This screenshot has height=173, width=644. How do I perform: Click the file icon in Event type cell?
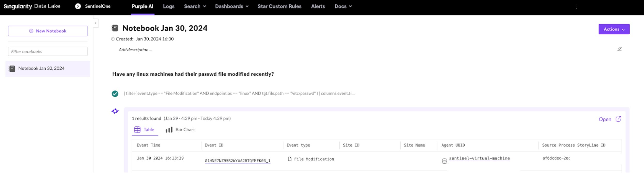tap(289, 159)
